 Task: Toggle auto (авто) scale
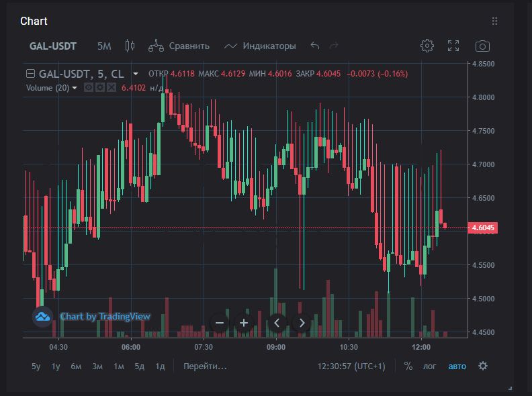457,366
